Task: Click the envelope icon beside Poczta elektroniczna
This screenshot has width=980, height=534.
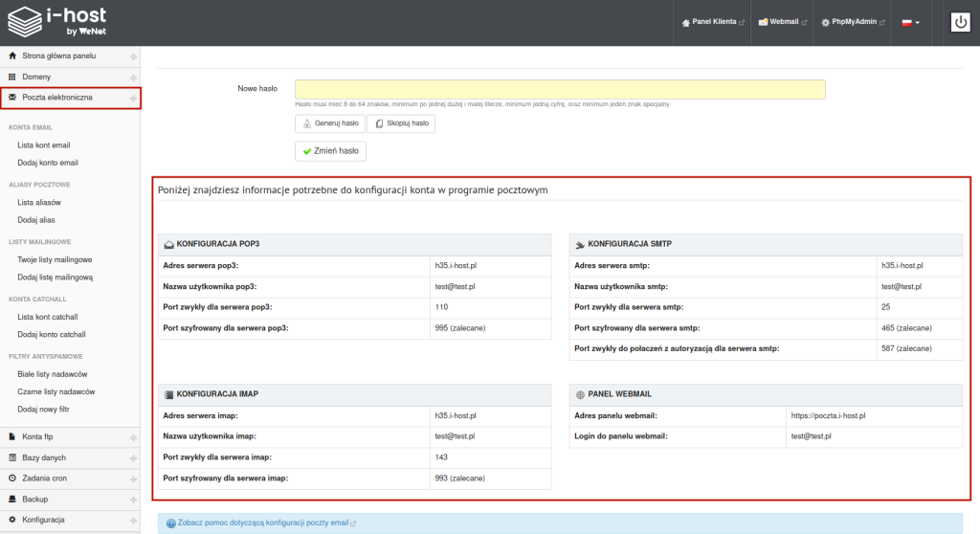Action: point(12,97)
